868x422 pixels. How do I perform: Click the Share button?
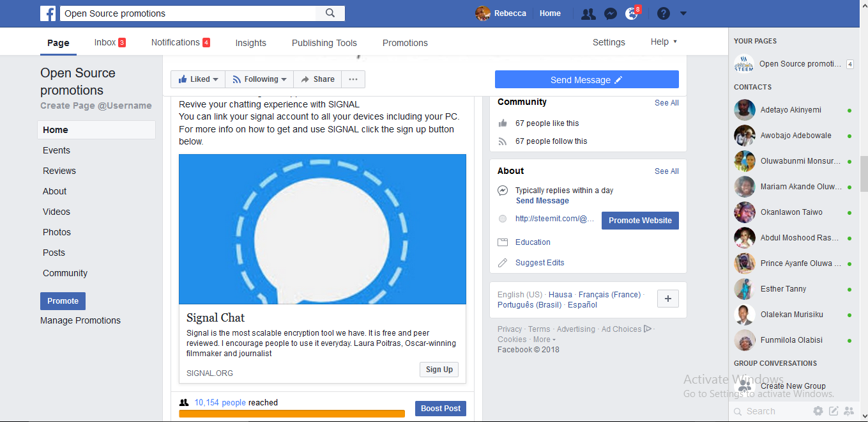tap(317, 79)
